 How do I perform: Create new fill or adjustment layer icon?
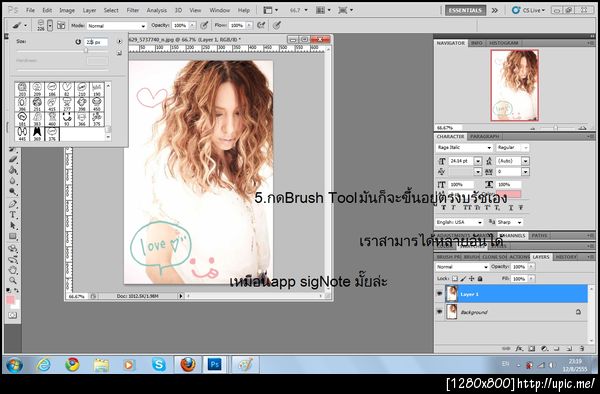tap(544, 348)
